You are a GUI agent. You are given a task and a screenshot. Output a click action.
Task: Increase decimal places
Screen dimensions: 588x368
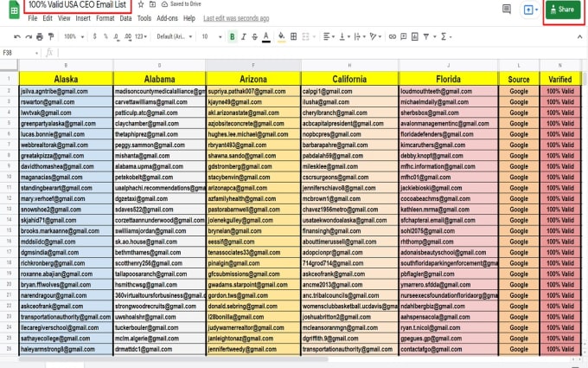(128, 36)
